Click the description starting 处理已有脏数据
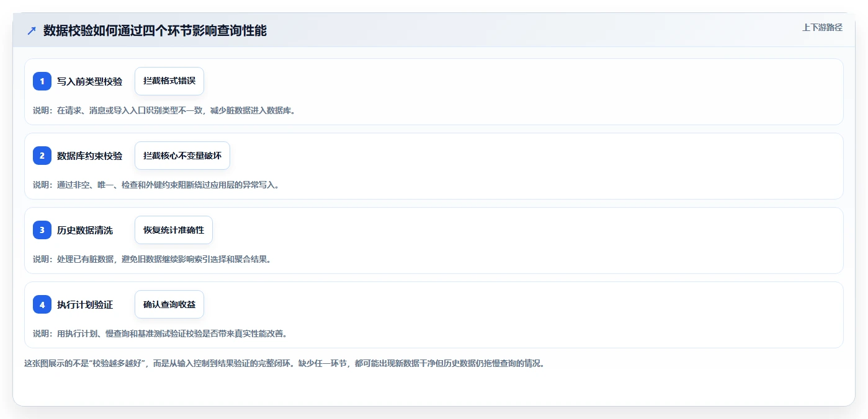This screenshot has height=419, width=868. [x=152, y=259]
